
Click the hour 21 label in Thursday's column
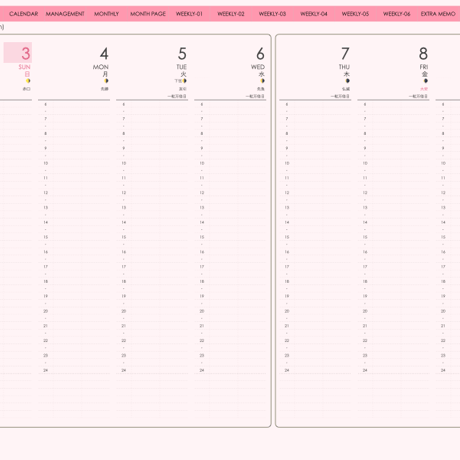[x=287, y=326]
